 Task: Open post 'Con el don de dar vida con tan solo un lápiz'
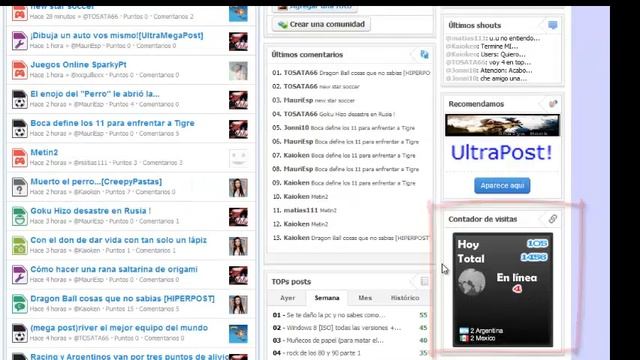pos(118,240)
